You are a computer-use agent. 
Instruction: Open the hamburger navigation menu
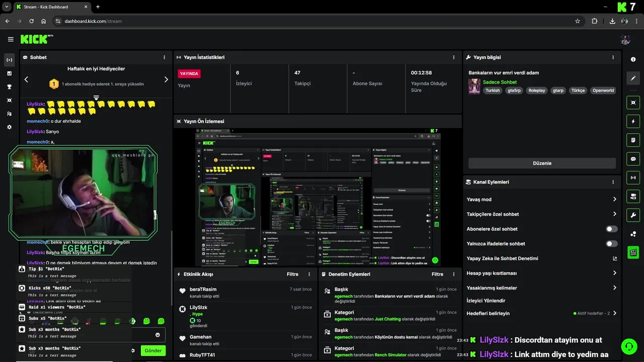pos(11,39)
